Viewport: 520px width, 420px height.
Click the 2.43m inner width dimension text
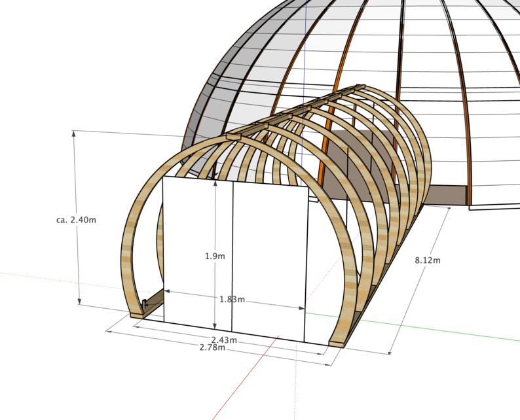tap(224, 340)
